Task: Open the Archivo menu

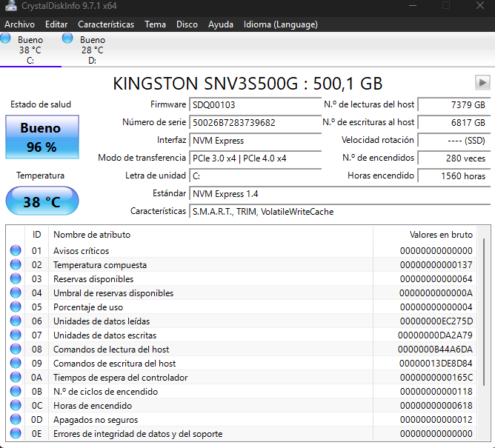Action: 19,24
